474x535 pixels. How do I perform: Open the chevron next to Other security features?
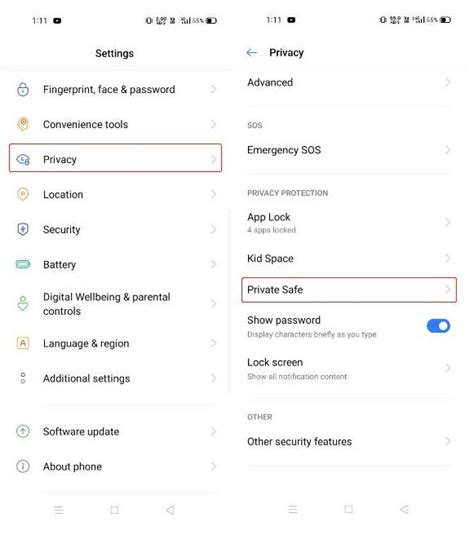[x=448, y=442]
